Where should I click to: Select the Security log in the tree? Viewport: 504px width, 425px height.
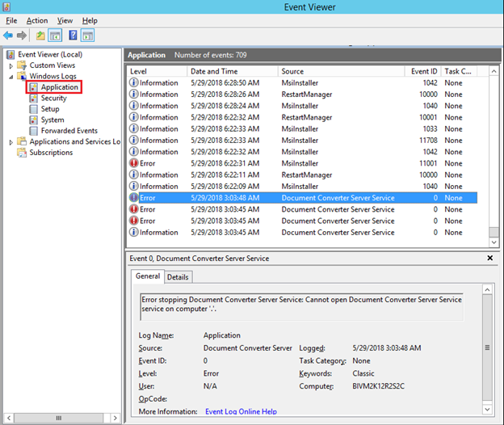53,98
